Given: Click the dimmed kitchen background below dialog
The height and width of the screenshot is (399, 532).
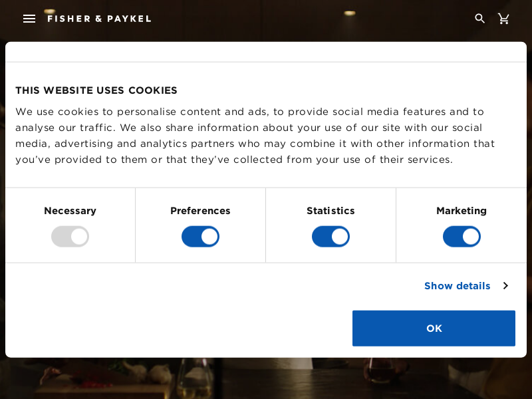Looking at the screenshot, I should pyautogui.click(x=266, y=378).
